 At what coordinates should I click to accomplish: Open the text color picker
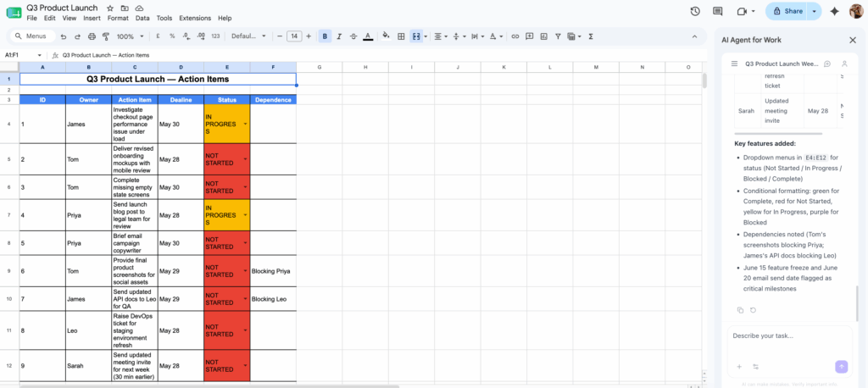pos(368,36)
